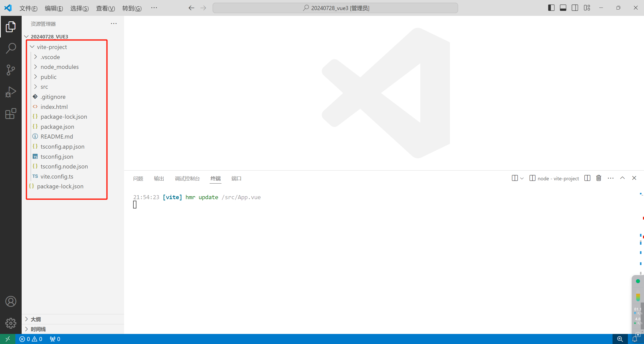644x344 pixels.
Task: Collapse the 20240728_VUE3 root folder
Action: pos(73,37)
